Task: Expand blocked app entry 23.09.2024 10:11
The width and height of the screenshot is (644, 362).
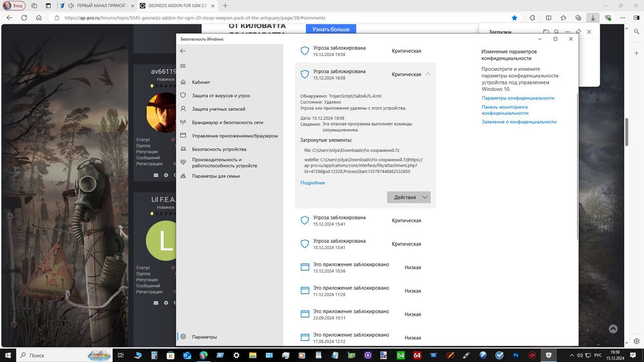Action: [365, 314]
